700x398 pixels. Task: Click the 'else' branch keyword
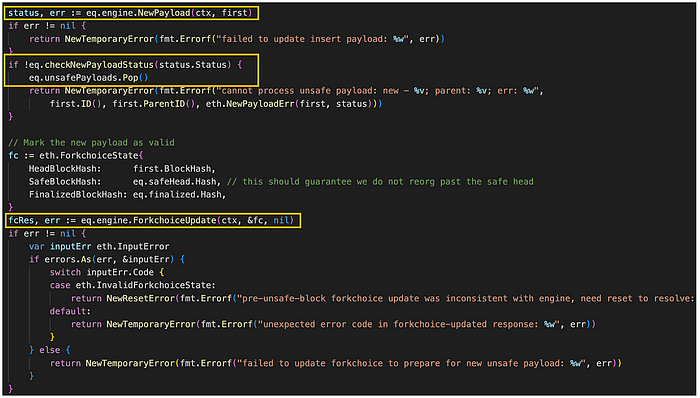[x=50, y=350]
